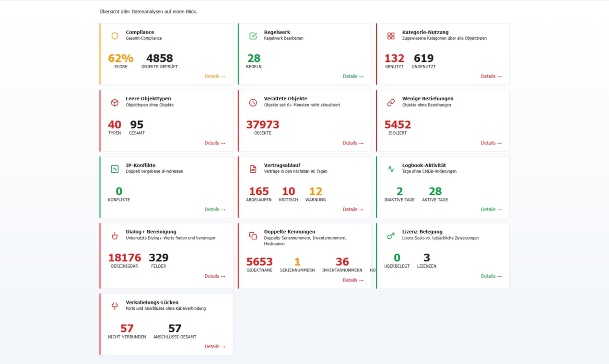Click the Doppelte Kennungen title
The height and width of the screenshot is (364, 609).
(x=290, y=232)
